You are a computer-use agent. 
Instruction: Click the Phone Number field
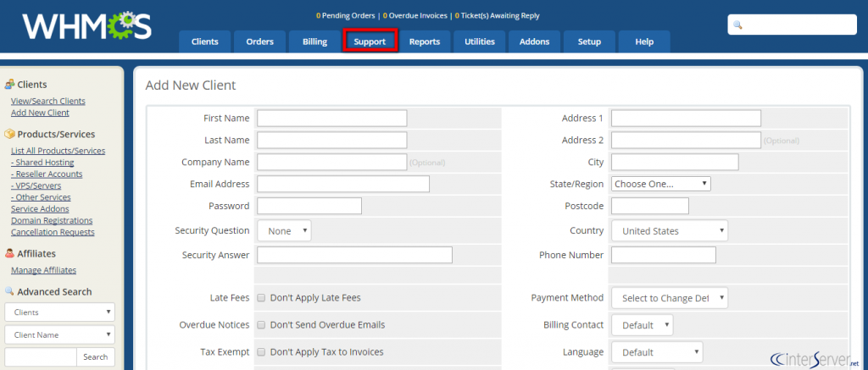(x=664, y=255)
